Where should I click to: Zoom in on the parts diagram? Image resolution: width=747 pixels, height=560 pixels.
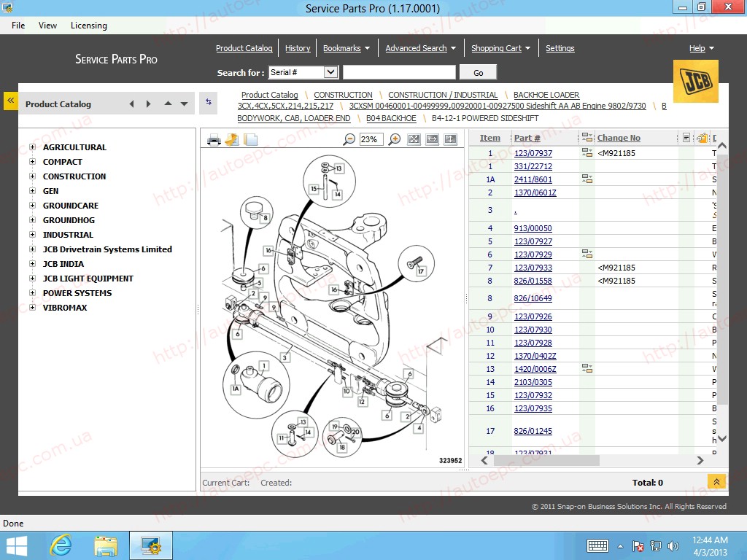[395, 139]
